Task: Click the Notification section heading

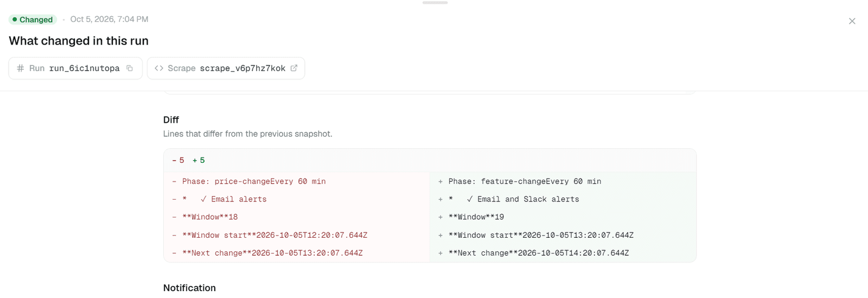Action: [x=189, y=288]
